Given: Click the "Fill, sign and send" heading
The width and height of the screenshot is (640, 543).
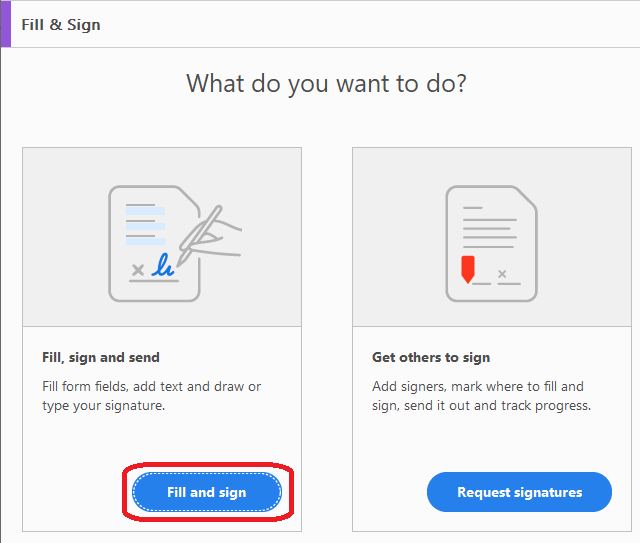Looking at the screenshot, I should pyautogui.click(x=101, y=357).
